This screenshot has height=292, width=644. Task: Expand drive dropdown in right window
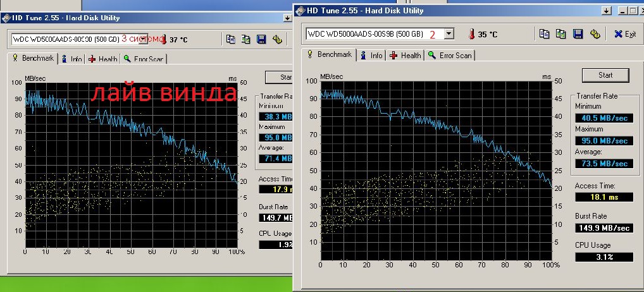click(x=449, y=33)
